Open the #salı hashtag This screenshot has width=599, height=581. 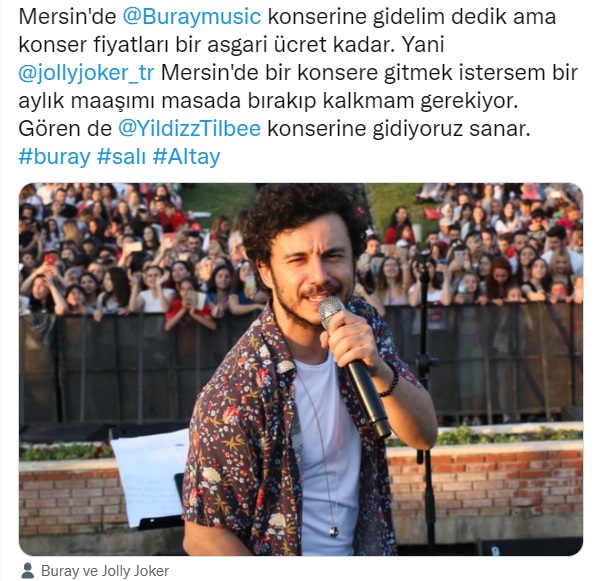pyautogui.click(x=121, y=157)
